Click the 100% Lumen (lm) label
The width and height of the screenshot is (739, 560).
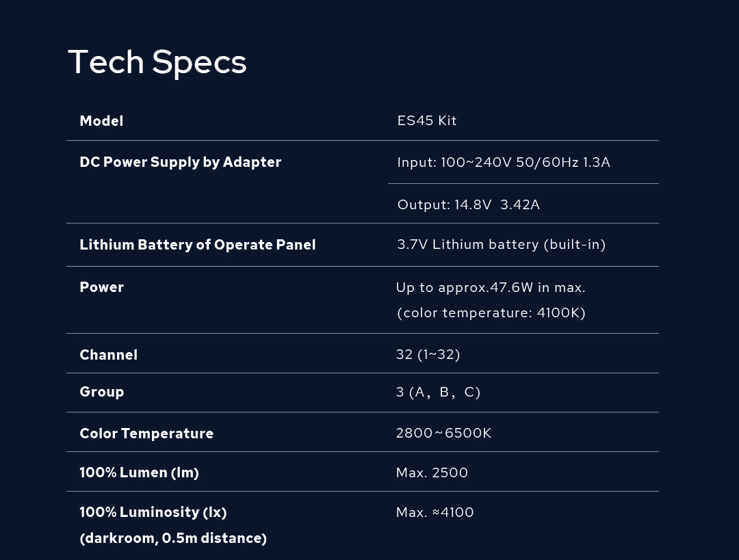pos(139,472)
